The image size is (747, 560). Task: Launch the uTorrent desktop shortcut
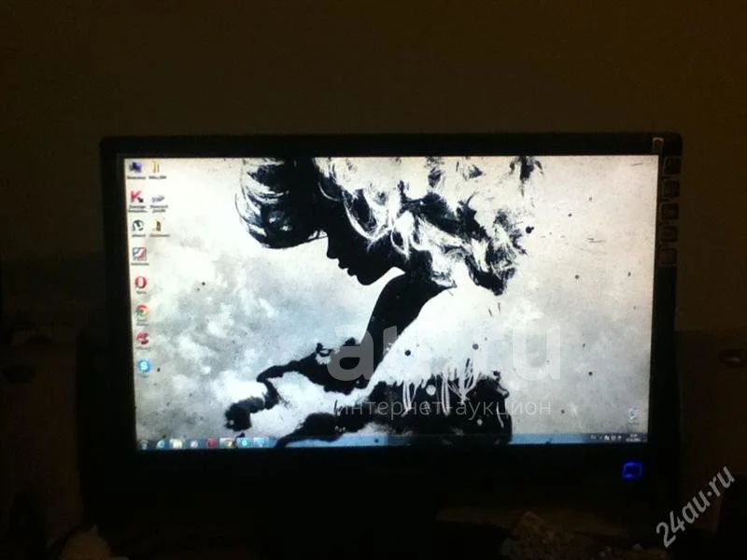[138, 227]
